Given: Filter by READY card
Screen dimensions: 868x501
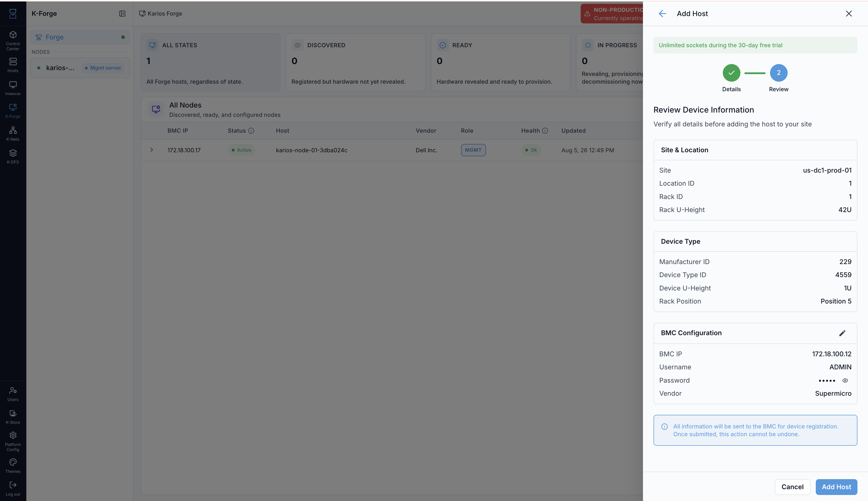Looking at the screenshot, I should 501,62.
